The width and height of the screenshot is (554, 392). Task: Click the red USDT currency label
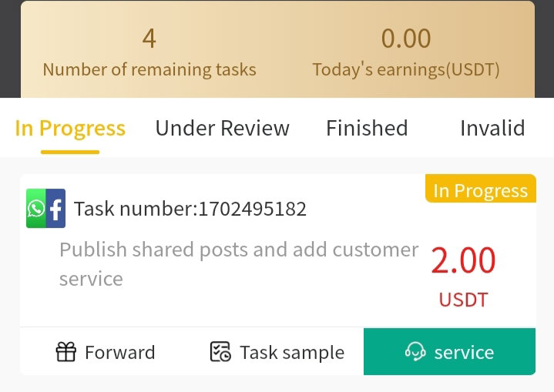click(463, 300)
